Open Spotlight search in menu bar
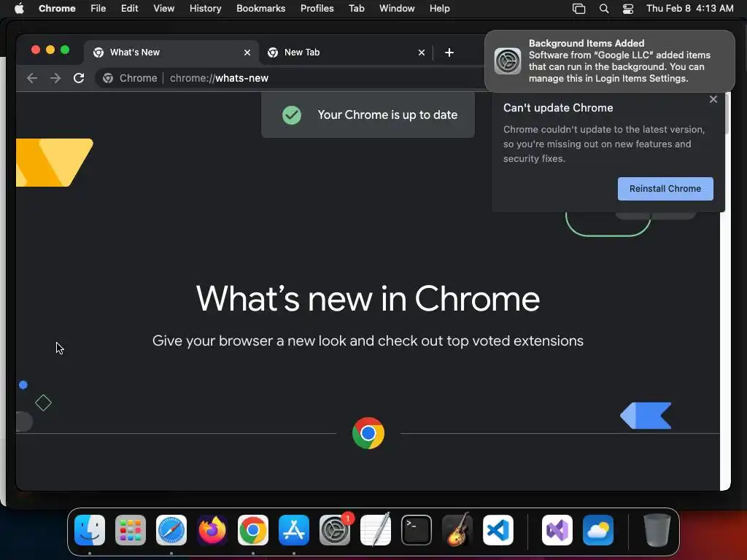Screen dimensions: 747x560 click(603, 9)
